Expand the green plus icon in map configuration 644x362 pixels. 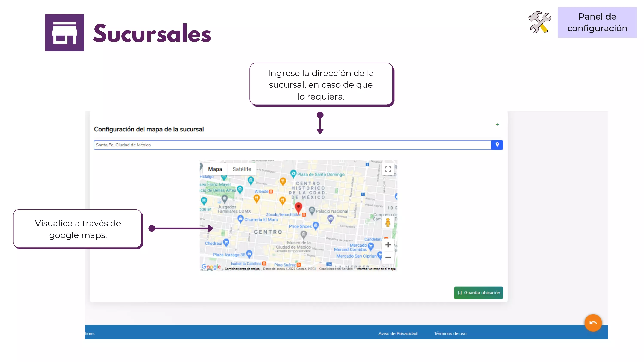[x=497, y=124]
